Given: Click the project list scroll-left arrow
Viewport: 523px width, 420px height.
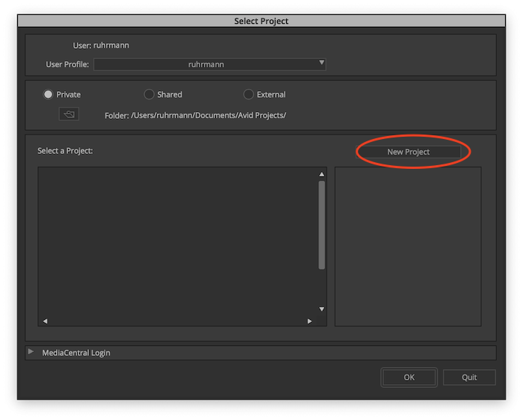Looking at the screenshot, I should tap(45, 321).
